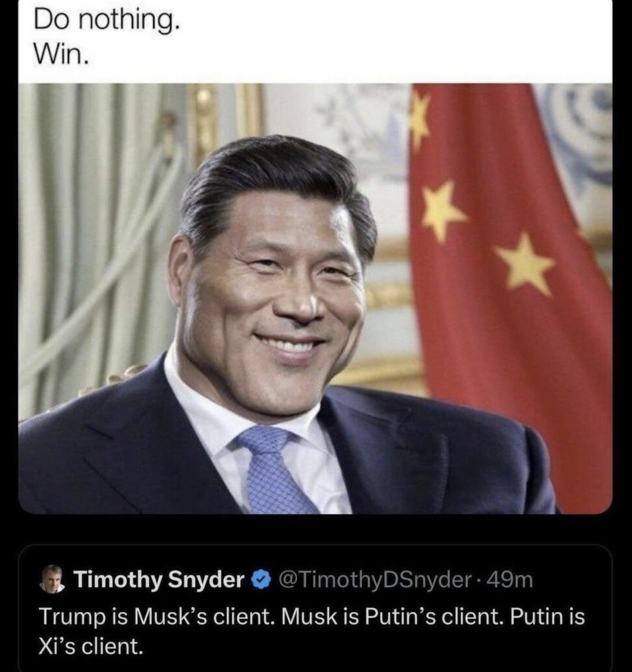
Task: Click the "Win." line of text
Action: (x=61, y=54)
